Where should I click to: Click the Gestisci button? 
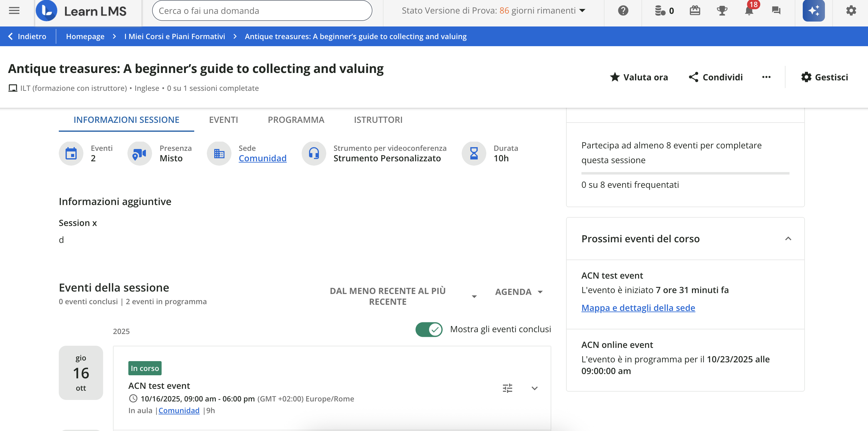(825, 77)
